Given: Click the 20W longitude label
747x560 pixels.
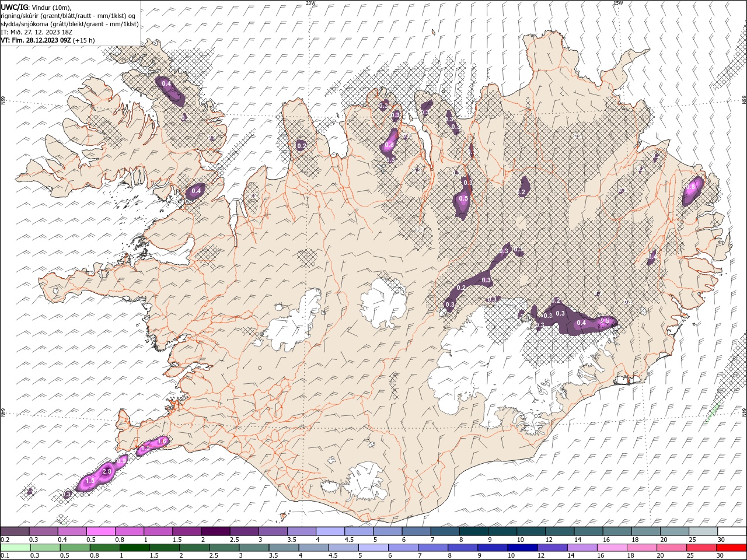Looking at the screenshot, I should pos(311,3).
